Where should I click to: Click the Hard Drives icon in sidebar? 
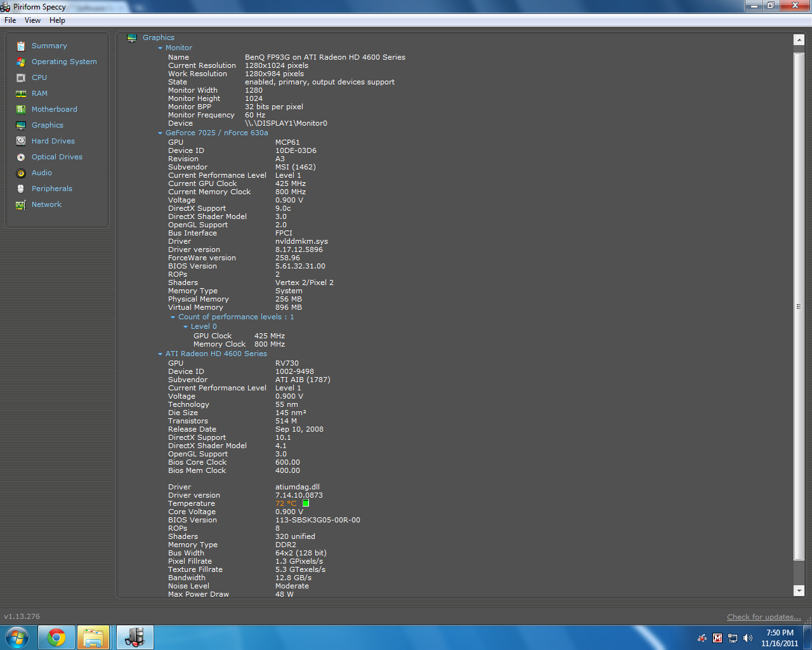21,141
